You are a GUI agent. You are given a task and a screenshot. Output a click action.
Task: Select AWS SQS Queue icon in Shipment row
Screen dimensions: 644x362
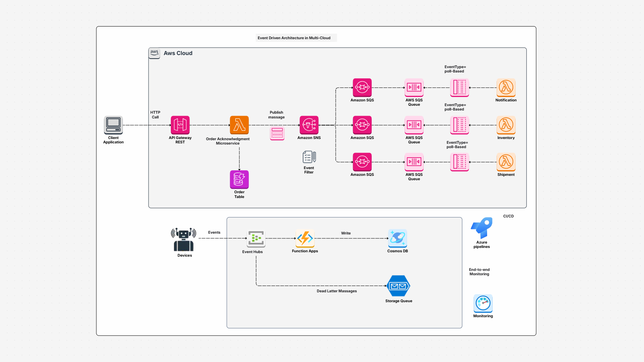click(414, 162)
